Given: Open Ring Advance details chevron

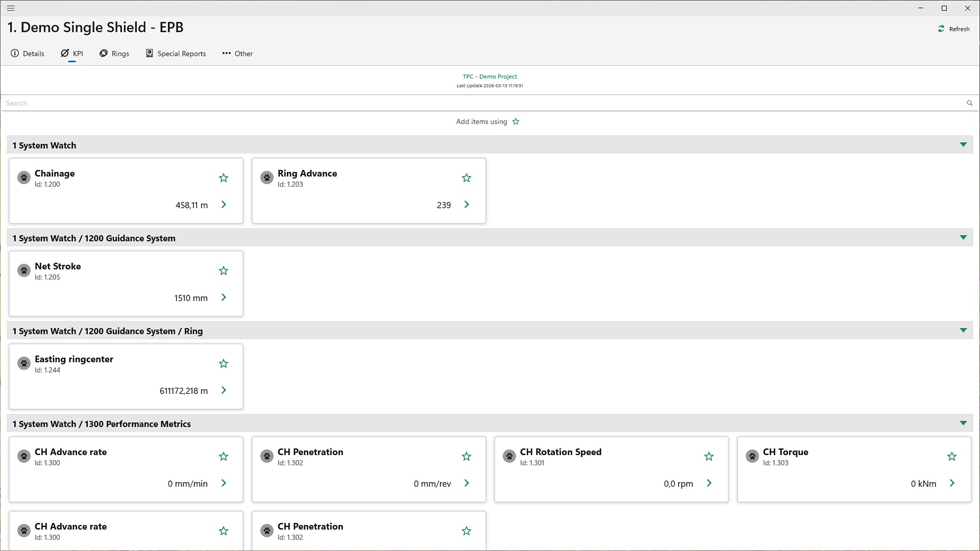Looking at the screenshot, I should point(467,205).
